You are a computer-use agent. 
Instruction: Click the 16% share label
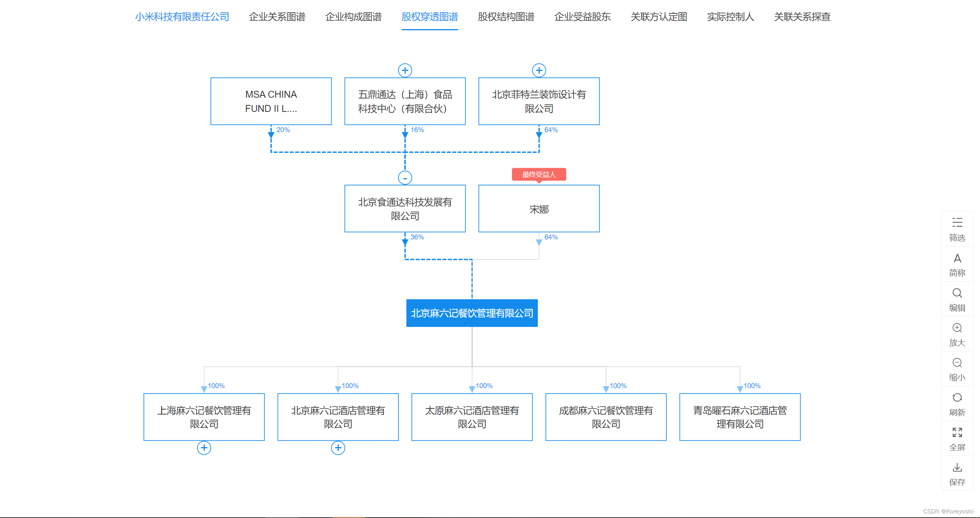click(417, 130)
